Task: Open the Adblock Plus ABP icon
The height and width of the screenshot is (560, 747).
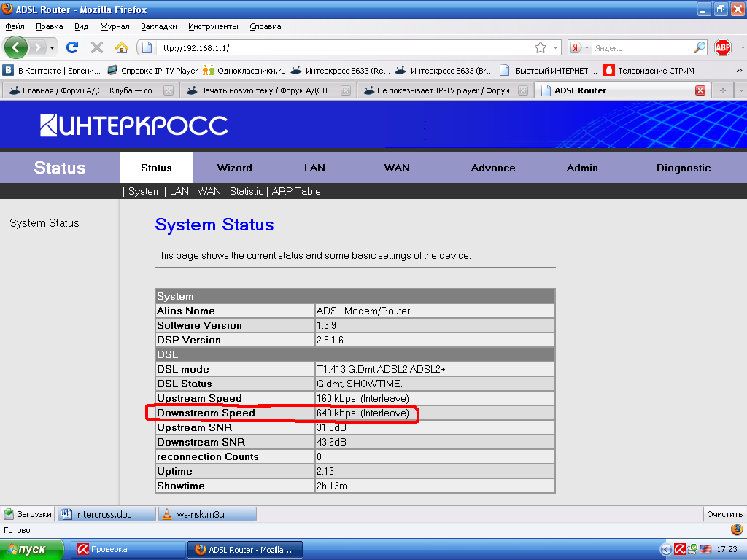Action: (x=722, y=47)
